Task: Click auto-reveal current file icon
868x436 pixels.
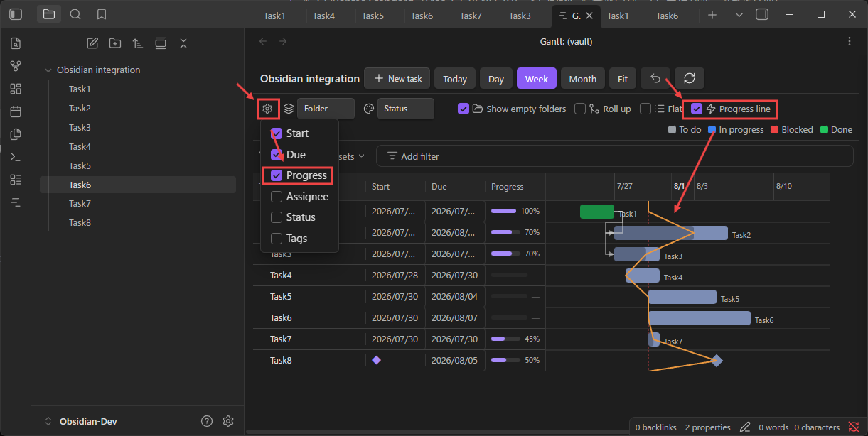Action: coord(161,43)
